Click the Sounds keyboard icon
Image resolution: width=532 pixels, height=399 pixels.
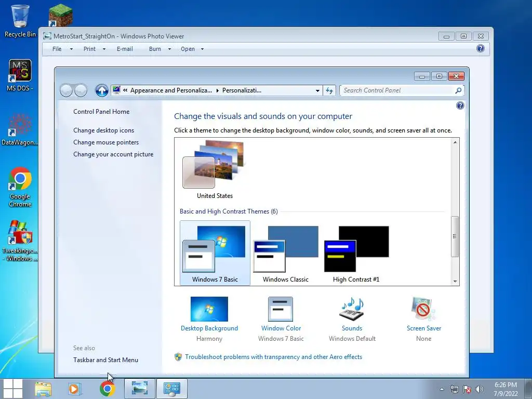coord(352,309)
